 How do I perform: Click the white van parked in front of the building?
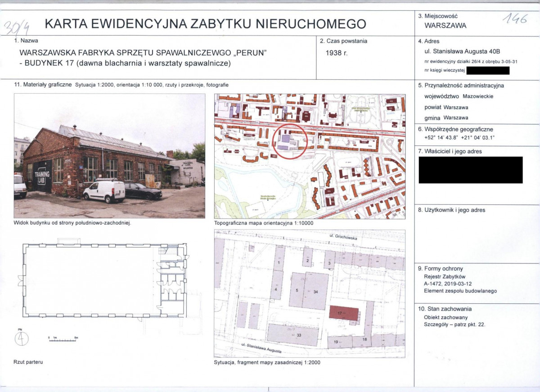click(104, 191)
